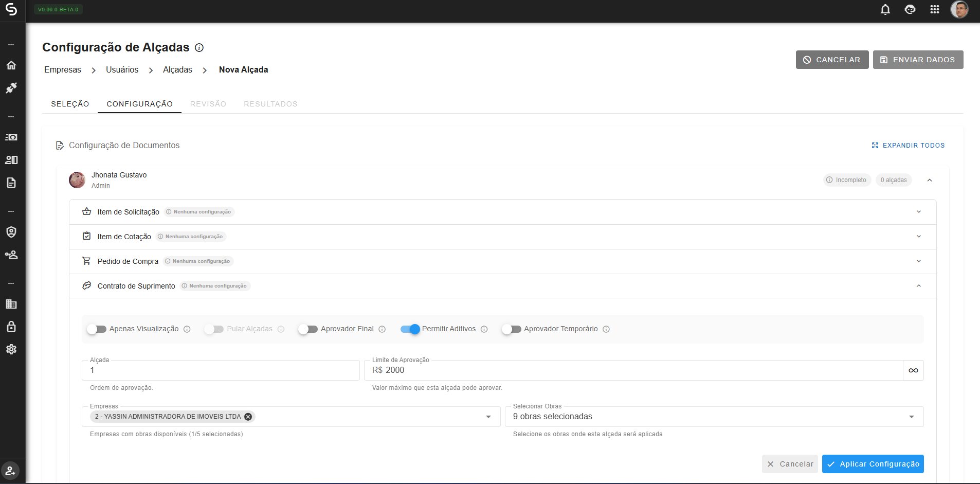Click the assistant robot icon in top bar
This screenshot has height=484, width=980.
[x=910, y=9]
